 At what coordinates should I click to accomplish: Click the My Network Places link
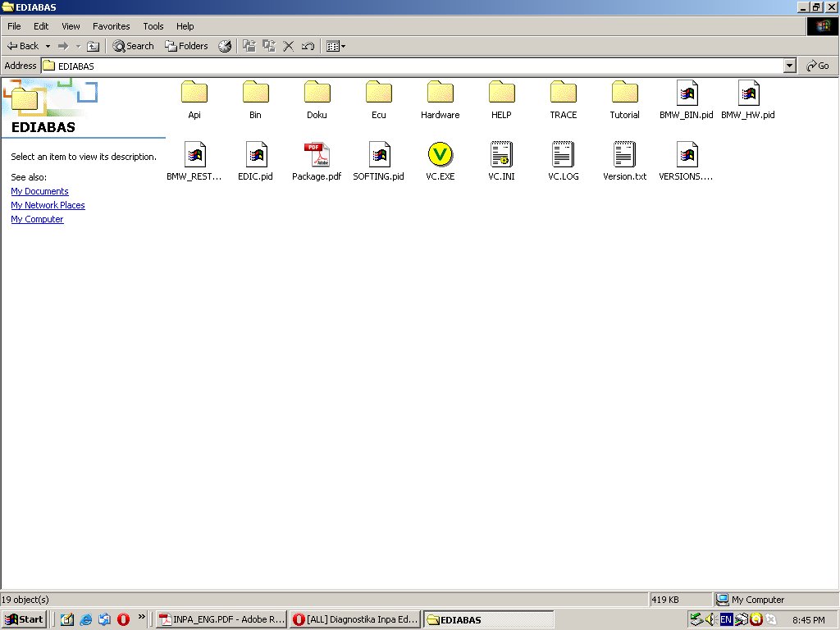(48, 205)
